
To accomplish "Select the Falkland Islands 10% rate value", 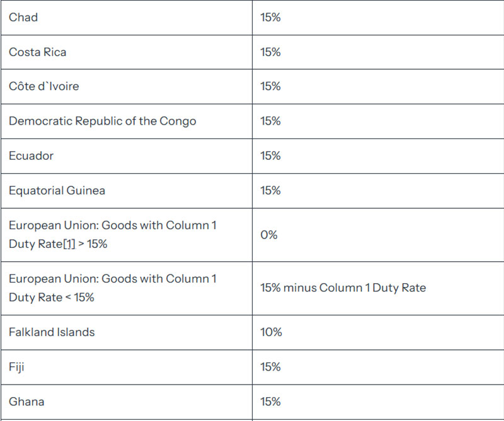I will tap(271, 332).
